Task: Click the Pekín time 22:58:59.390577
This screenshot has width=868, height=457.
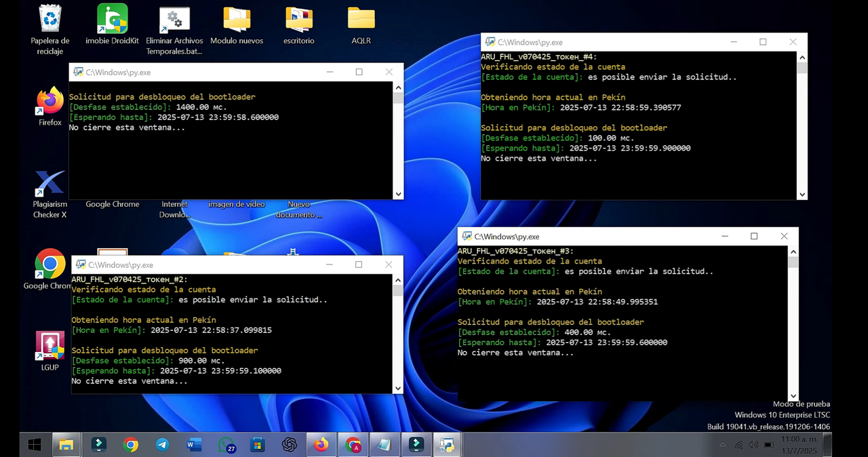Action: [620, 108]
